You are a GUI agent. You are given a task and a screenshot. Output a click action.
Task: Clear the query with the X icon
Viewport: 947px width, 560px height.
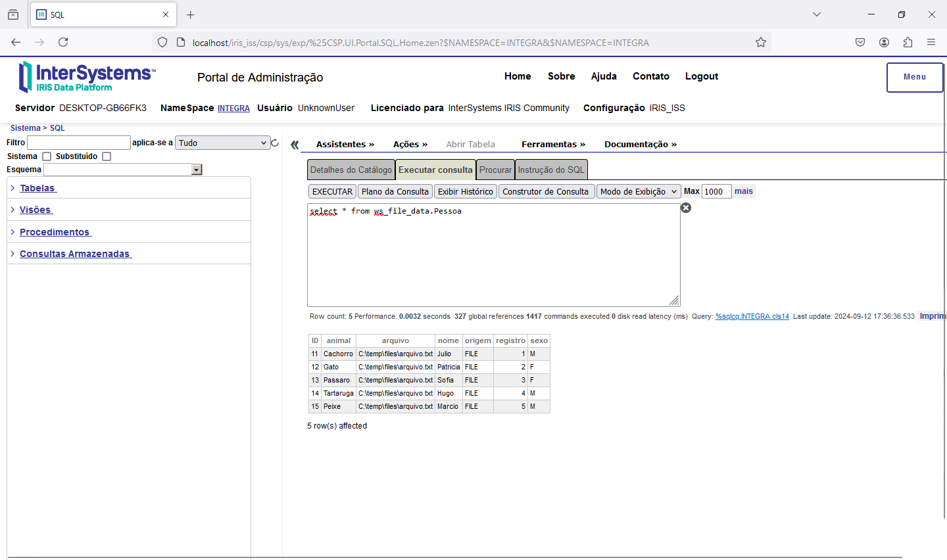686,208
